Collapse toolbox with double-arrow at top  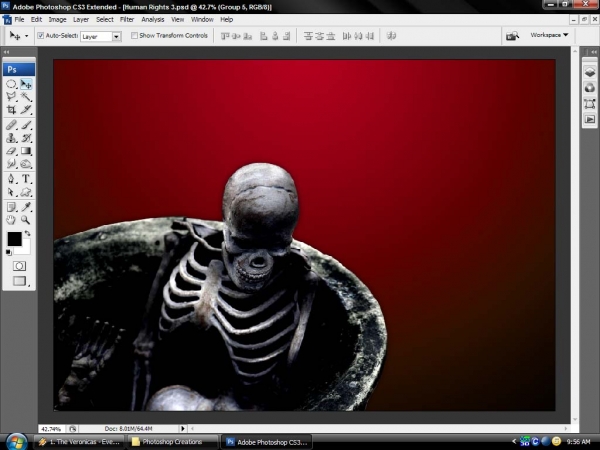click(x=7, y=52)
